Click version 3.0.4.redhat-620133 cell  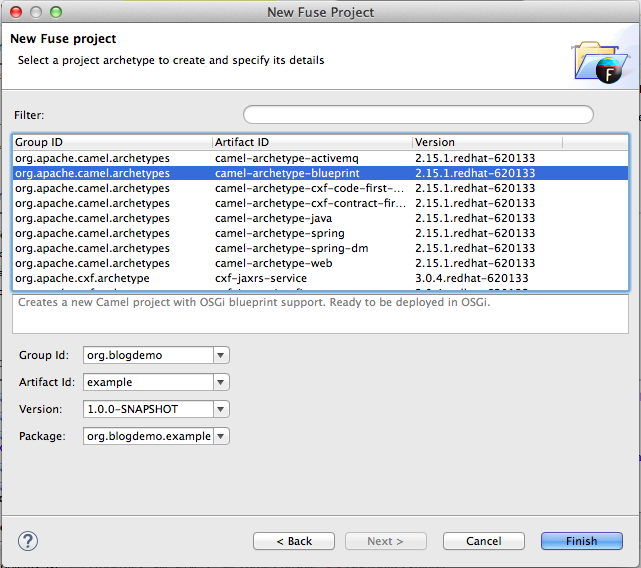pyautogui.click(x=472, y=278)
